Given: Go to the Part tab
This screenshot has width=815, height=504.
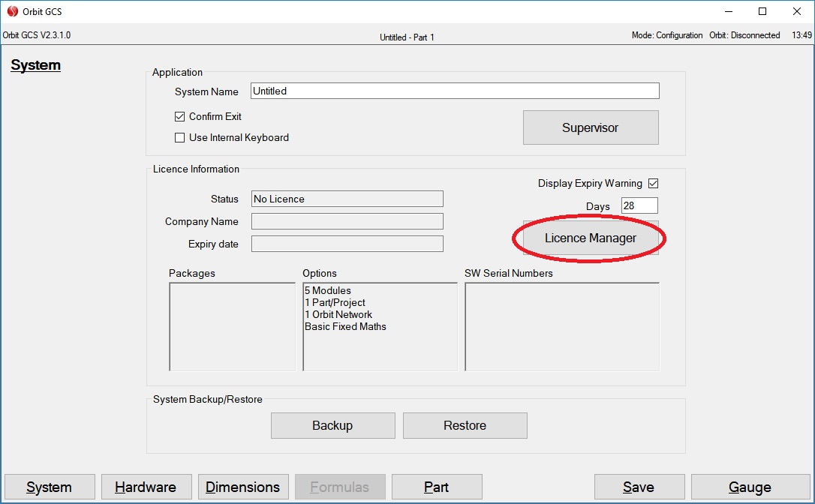Looking at the screenshot, I should (x=437, y=487).
